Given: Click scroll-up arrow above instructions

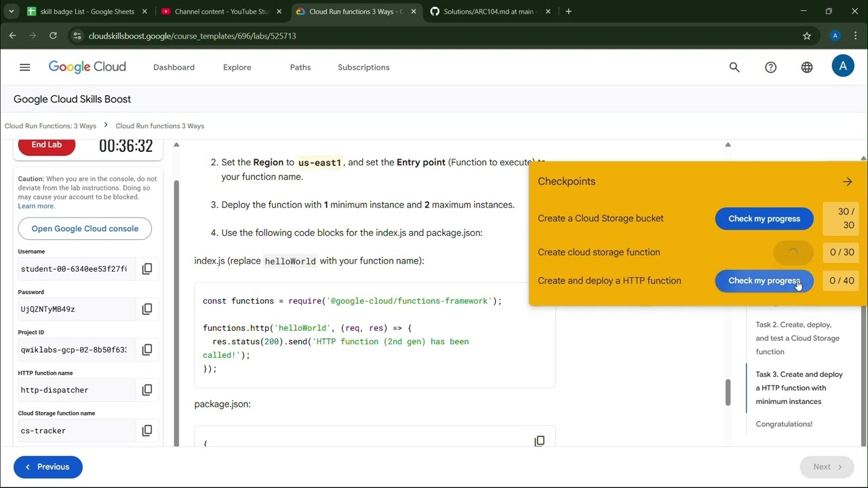Looking at the screenshot, I should tap(728, 144).
